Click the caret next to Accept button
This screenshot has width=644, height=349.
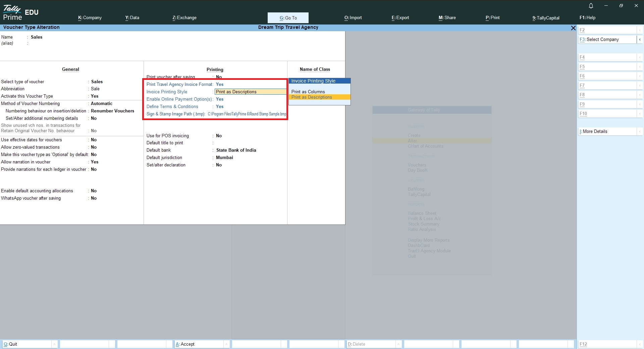[226, 344]
